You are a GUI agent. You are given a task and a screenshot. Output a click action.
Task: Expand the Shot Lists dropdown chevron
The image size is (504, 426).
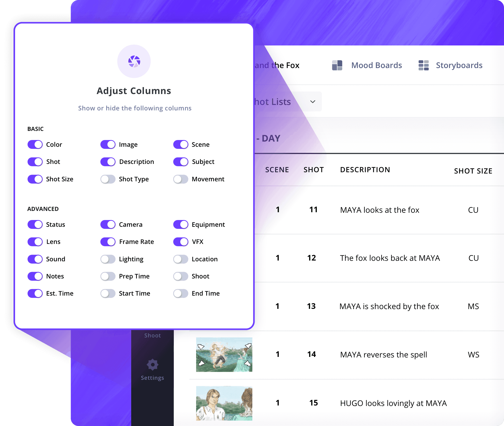[313, 102]
